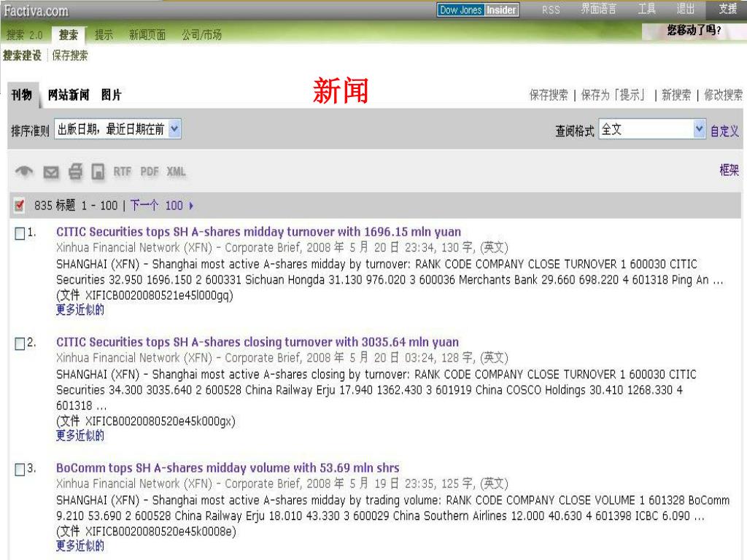Click the 修改搜索 link

click(723, 96)
